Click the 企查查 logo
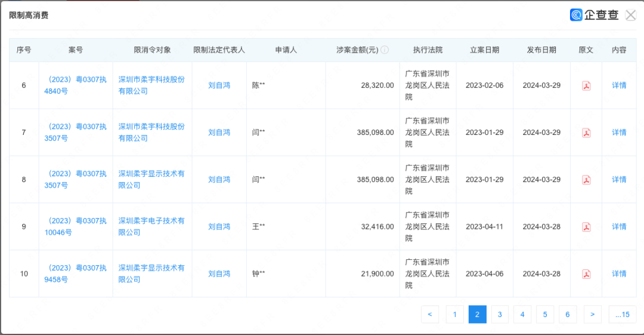The width and height of the screenshot is (644, 335). [594, 15]
